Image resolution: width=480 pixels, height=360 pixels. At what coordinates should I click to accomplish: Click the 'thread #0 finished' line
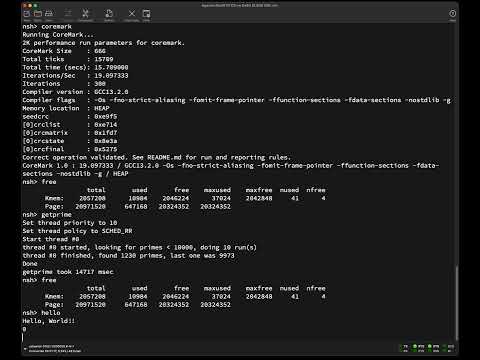(x=128, y=256)
